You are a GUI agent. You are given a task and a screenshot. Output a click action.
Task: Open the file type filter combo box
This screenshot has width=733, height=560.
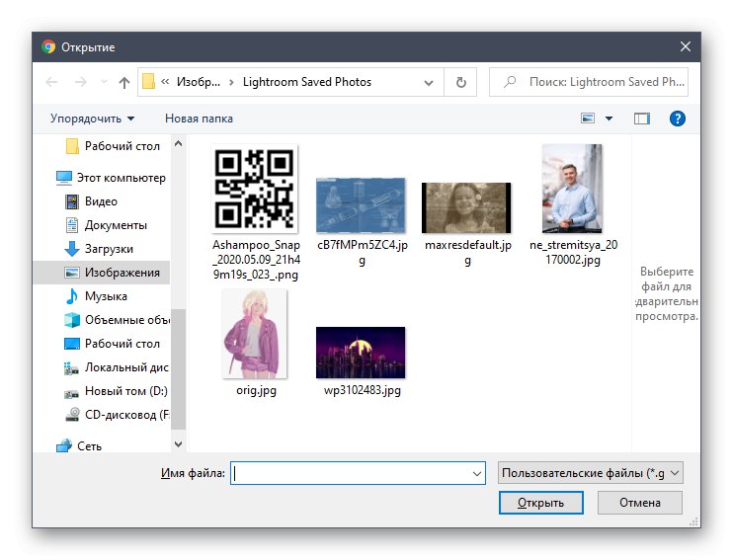click(591, 473)
